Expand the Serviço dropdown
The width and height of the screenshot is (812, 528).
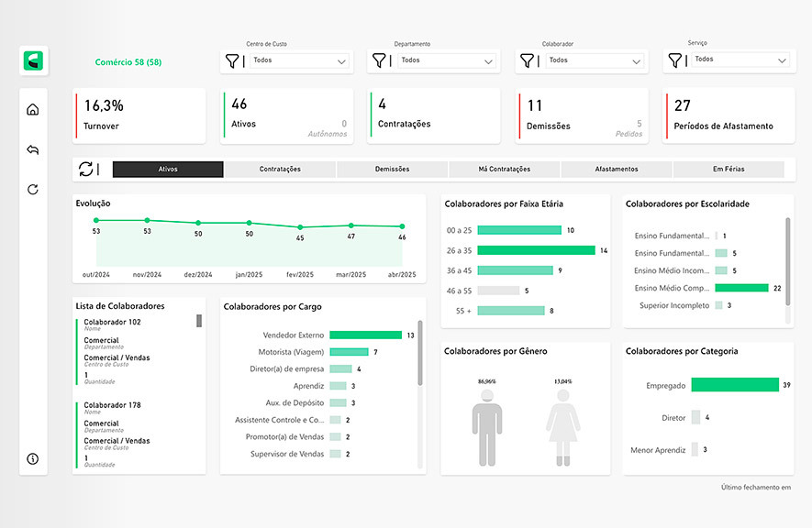[740, 60]
